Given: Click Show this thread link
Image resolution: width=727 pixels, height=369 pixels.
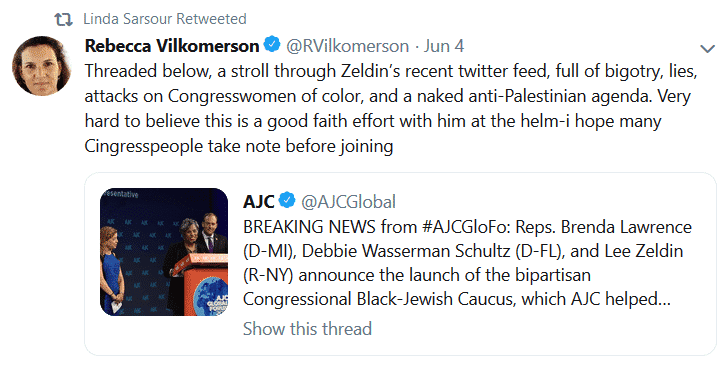Looking at the screenshot, I should [307, 329].
